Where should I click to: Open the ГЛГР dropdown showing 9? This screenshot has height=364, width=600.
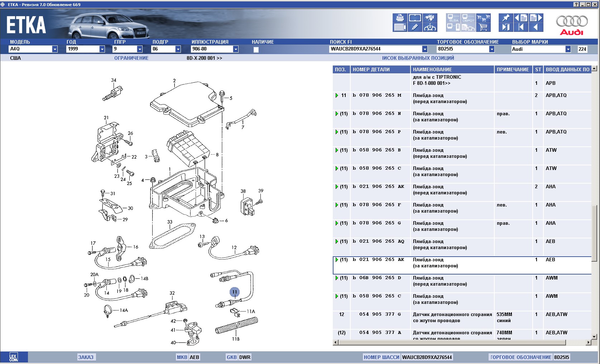click(140, 49)
